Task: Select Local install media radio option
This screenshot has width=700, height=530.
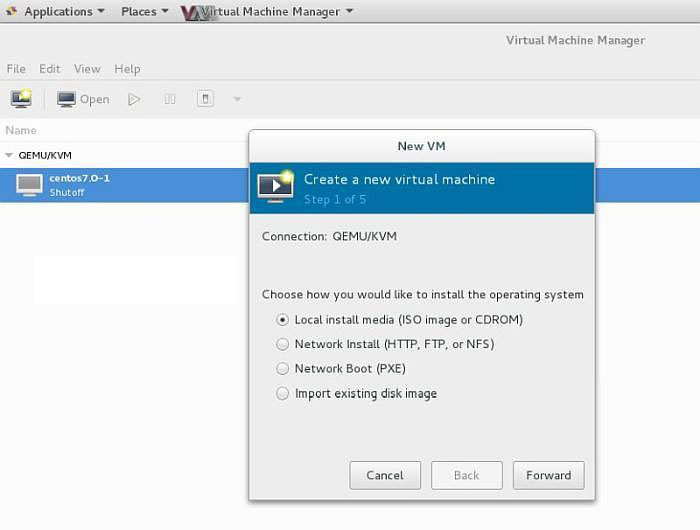Action: tap(283, 320)
